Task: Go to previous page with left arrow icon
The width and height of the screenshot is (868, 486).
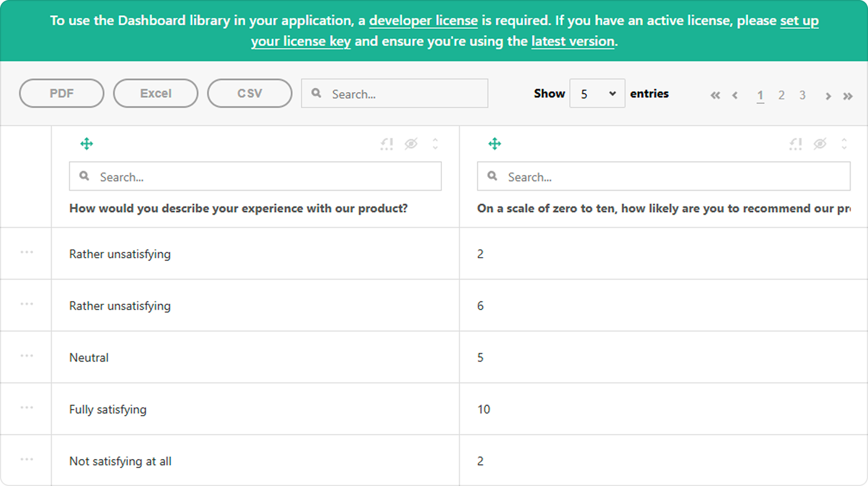Action: (x=735, y=96)
